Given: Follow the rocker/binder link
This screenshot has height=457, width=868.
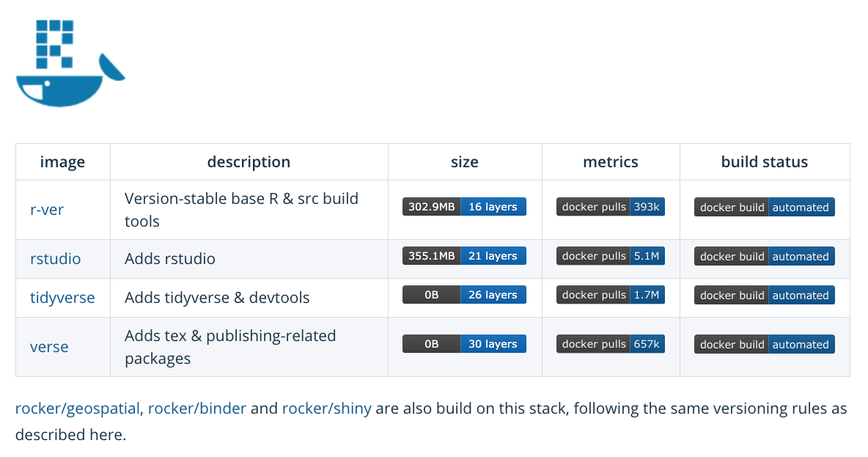Looking at the screenshot, I should pos(197,409).
